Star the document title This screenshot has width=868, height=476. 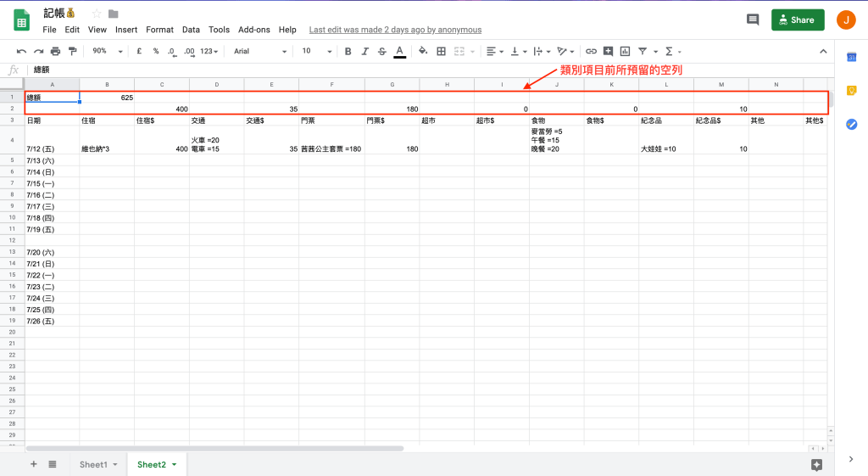point(97,14)
